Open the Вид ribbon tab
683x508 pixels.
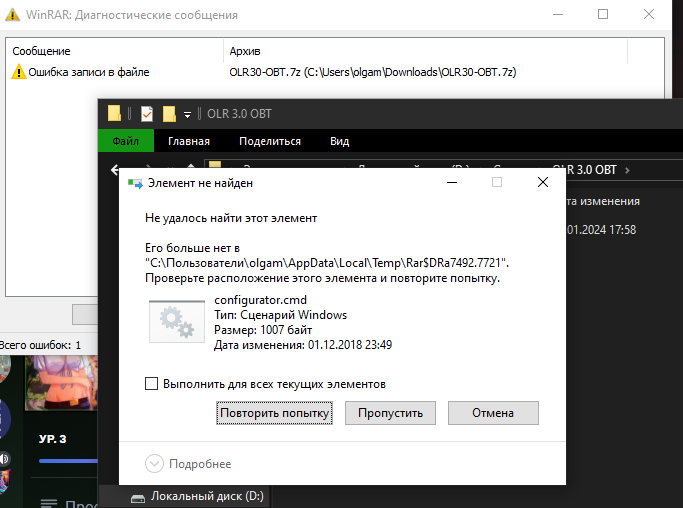pos(339,141)
